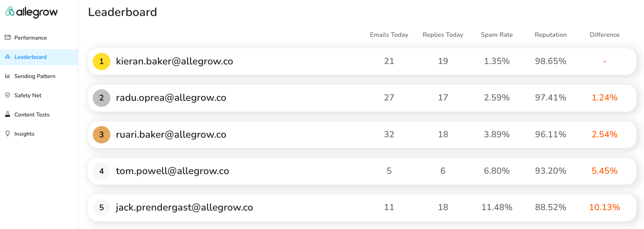This screenshot has width=644, height=229.
Task: Click the Spam Rate column header
Action: [x=496, y=35]
